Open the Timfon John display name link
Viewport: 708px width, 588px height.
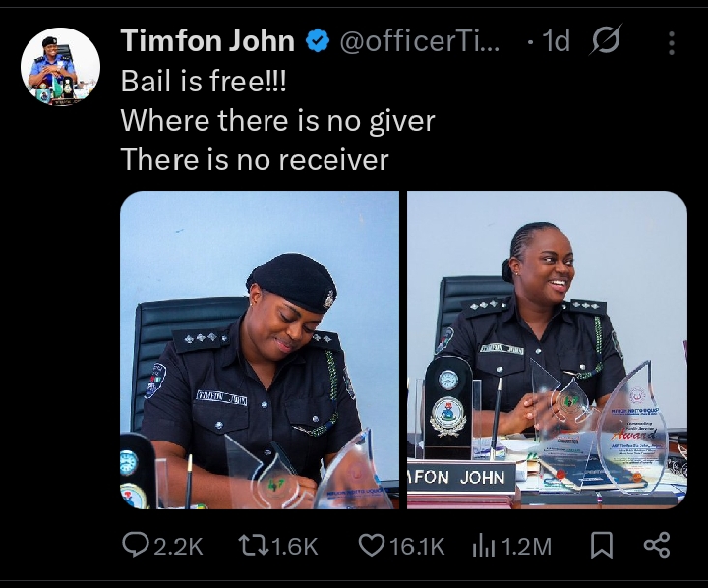[207, 40]
